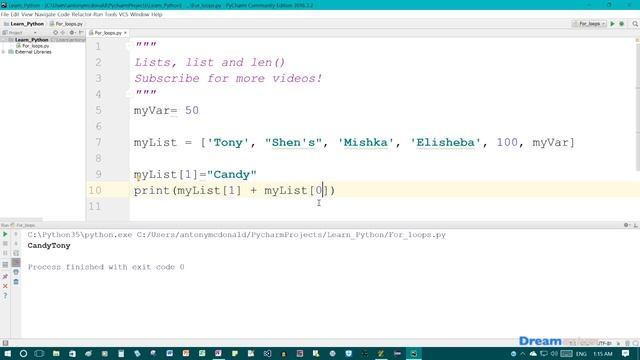Screen dimensions: 640x360
Task: Pin the Run tab
Action: [x=5, y=276]
